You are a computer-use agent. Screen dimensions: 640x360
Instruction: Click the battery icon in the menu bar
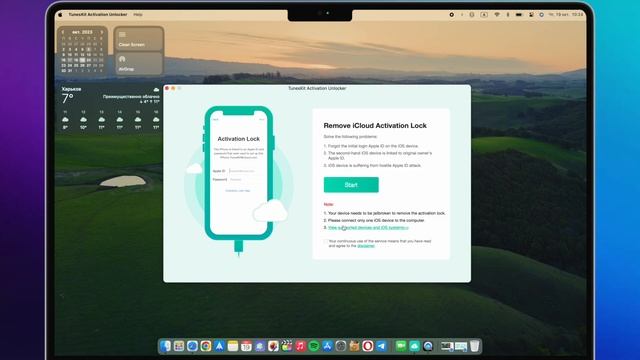pyautogui.click(x=519, y=14)
